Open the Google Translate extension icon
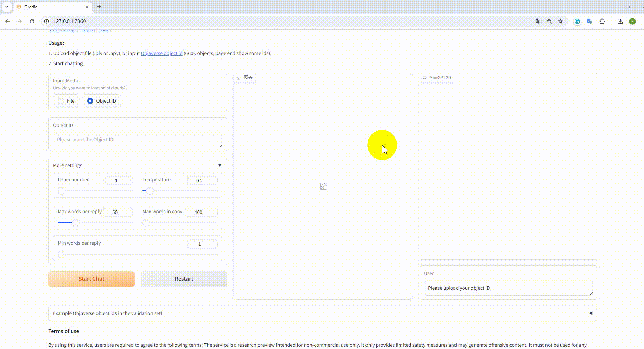 point(590,21)
